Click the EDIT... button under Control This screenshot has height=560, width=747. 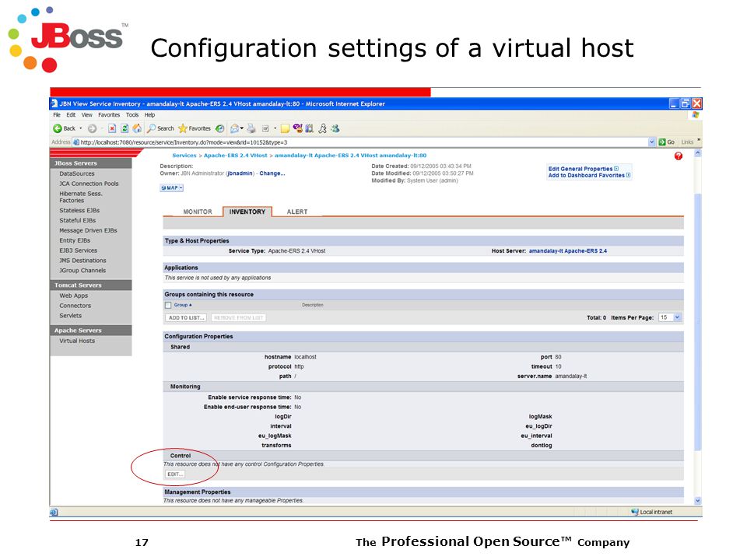point(175,474)
